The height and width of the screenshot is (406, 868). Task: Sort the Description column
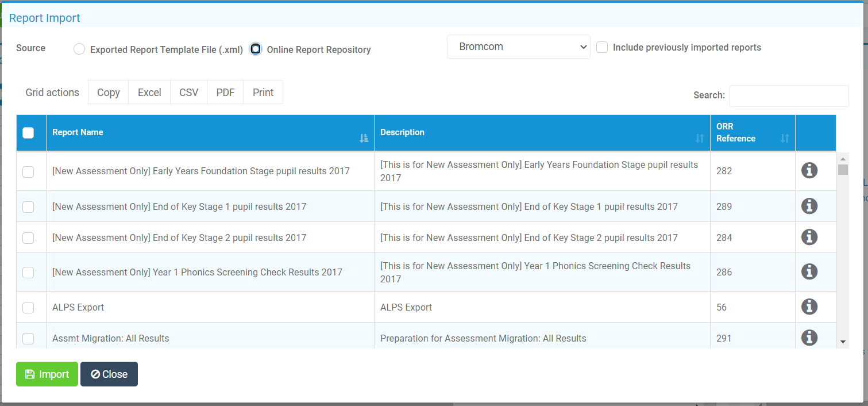coord(699,138)
